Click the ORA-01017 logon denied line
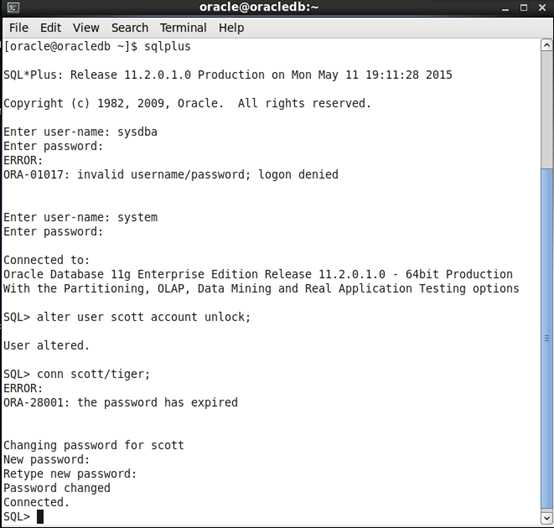This screenshot has width=554, height=528. pos(171,175)
